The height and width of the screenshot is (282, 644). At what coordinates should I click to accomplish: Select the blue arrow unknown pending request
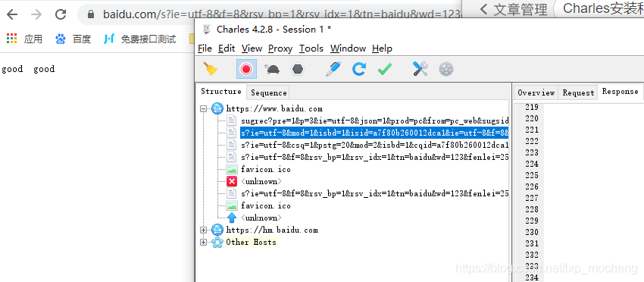261,218
